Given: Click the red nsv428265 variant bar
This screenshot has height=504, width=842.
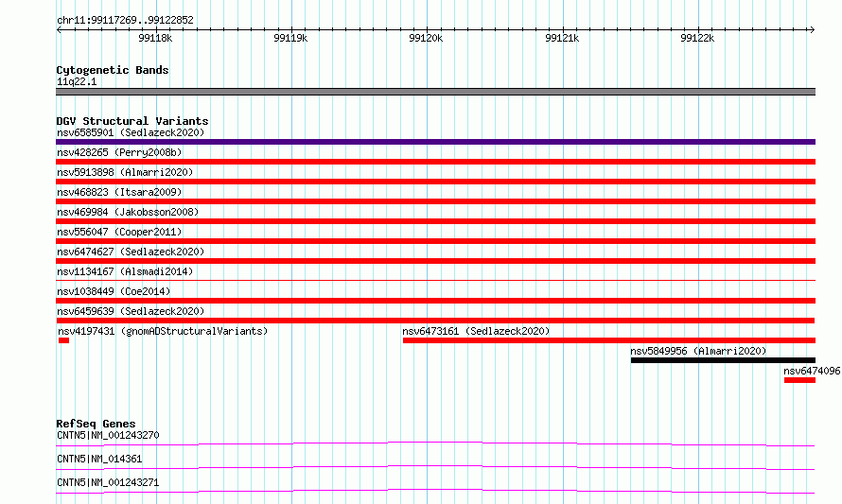Looking at the screenshot, I should 435,162.
